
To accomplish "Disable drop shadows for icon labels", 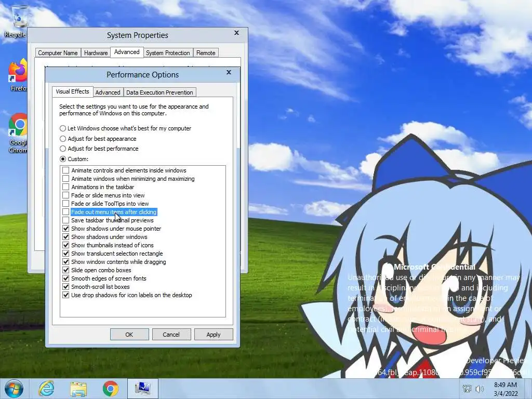I will click(66, 295).
